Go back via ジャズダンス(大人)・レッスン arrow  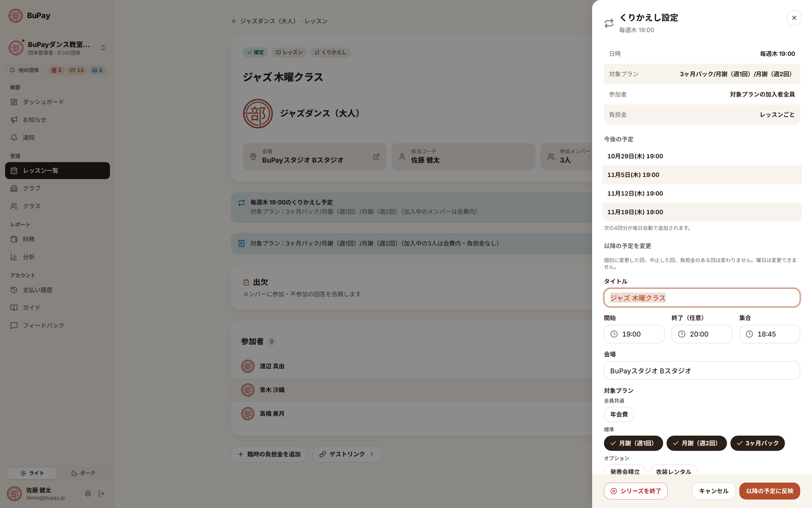click(234, 21)
